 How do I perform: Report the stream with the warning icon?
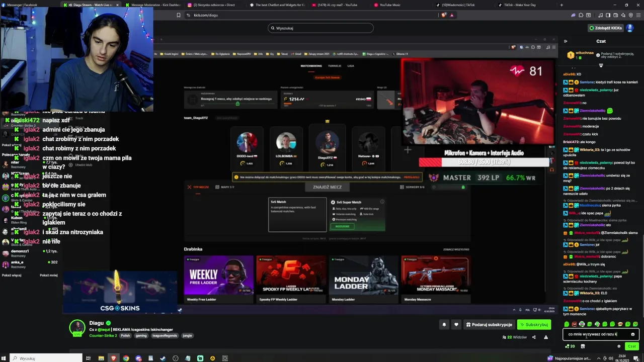[x=546, y=337]
